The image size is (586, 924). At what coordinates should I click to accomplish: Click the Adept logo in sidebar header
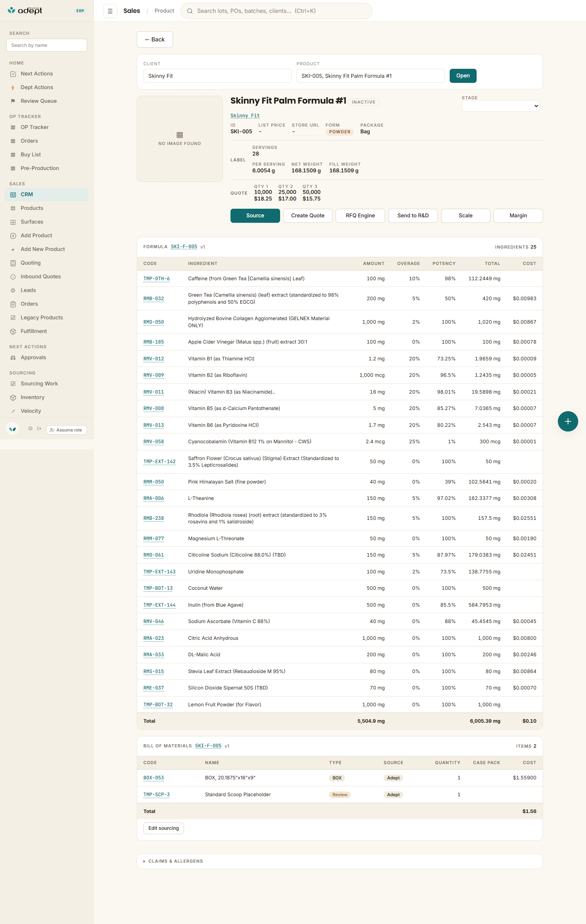(25, 11)
